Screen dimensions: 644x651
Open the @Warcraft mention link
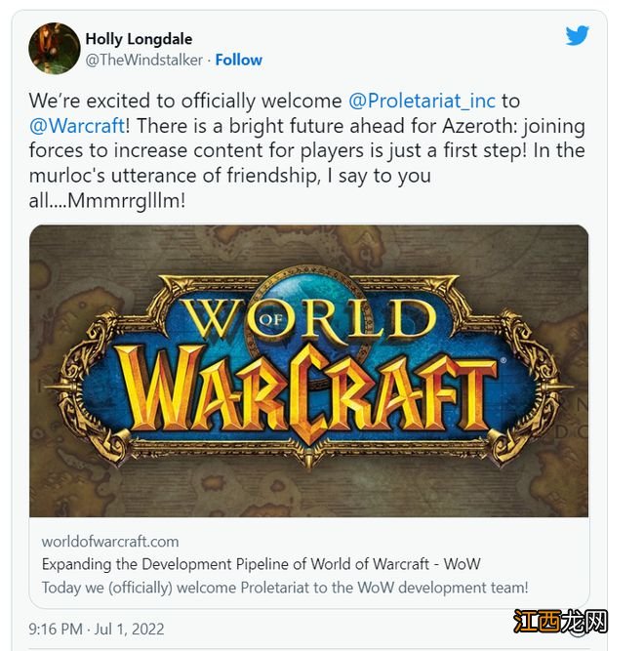click(77, 126)
